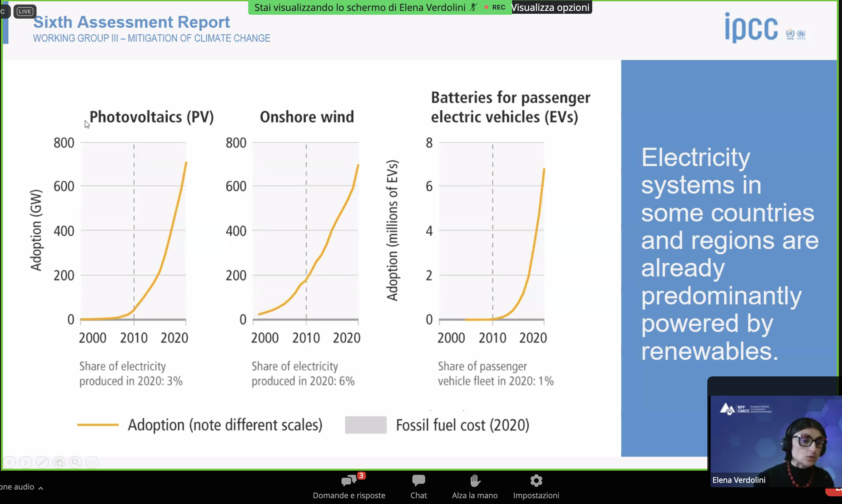Viewport: 842px width, 504px height.
Task: Expand audio options caret arrow
Action: [41, 488]
